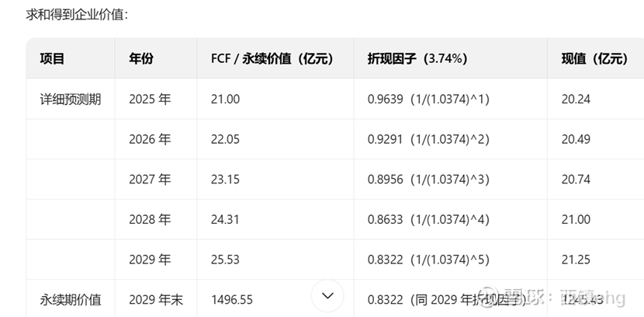Click the 年份 column header
644x317 pixels.
tap(141, 58)
